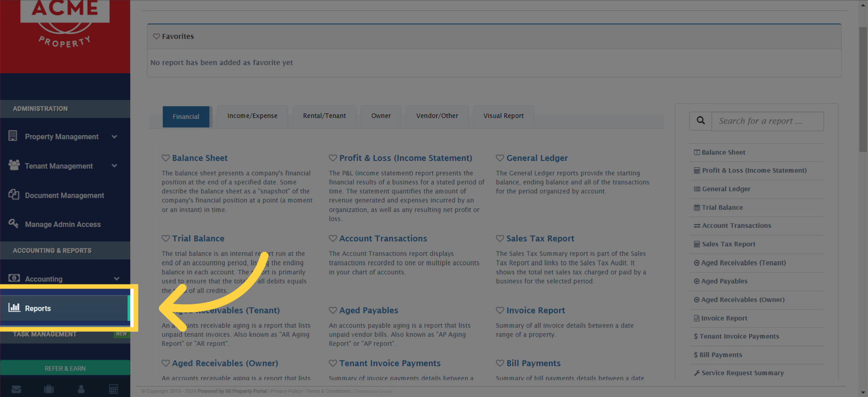Open the Account Transactions report title
The width and height of the screenshot is (868, 397).
(x=383, y=238)
